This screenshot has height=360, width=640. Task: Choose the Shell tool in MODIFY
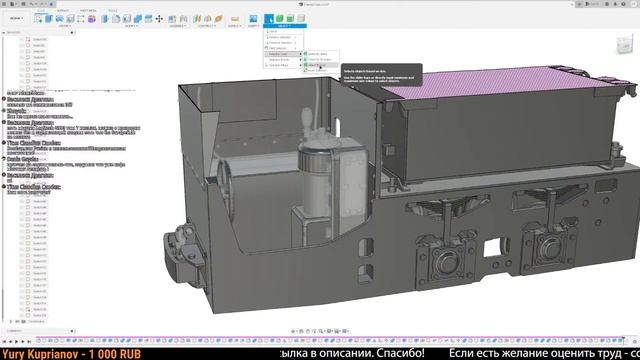tap(127, 19)
